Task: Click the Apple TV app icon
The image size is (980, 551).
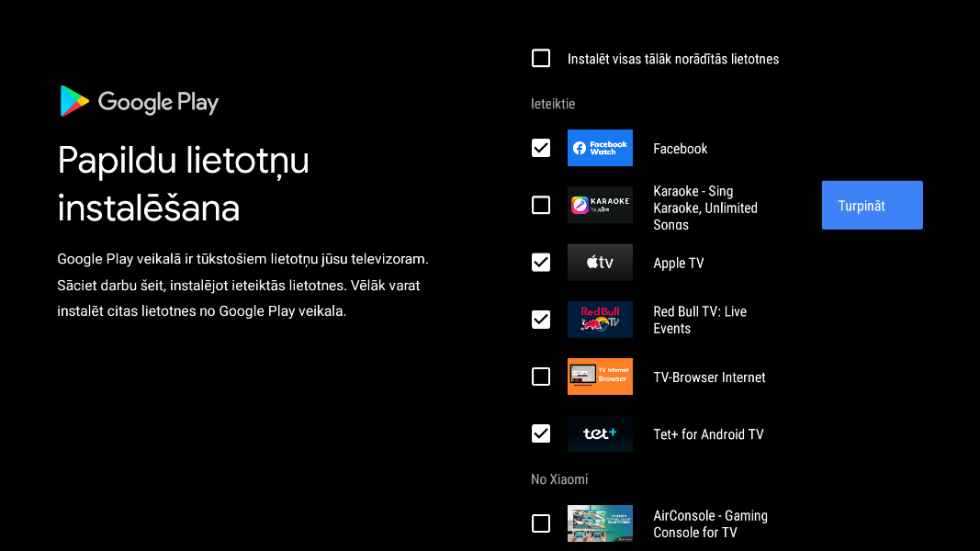Action: [600, 263]
